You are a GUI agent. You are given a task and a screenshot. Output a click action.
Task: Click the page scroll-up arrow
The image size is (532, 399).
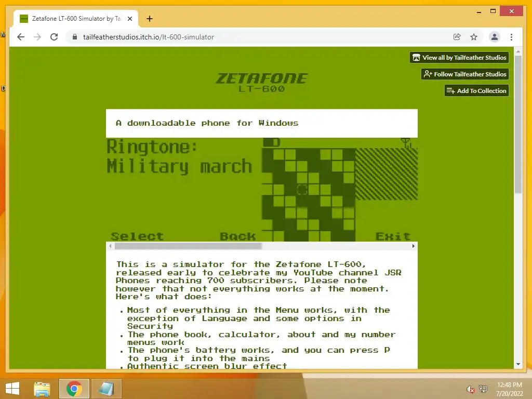click(518, 51)
